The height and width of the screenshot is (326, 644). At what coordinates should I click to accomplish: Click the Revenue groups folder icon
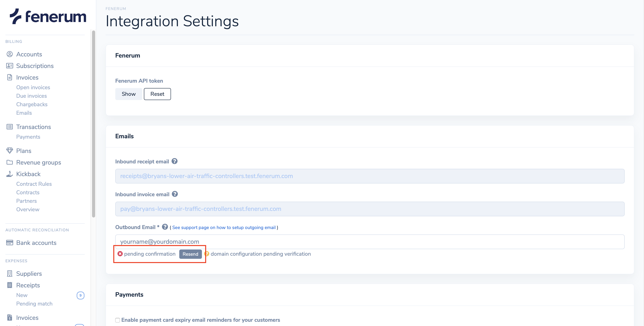[9, 162]
